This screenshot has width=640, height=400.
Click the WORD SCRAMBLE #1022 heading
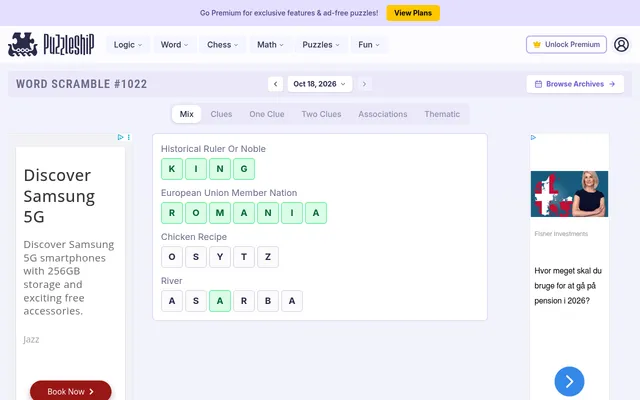[82, 84]
